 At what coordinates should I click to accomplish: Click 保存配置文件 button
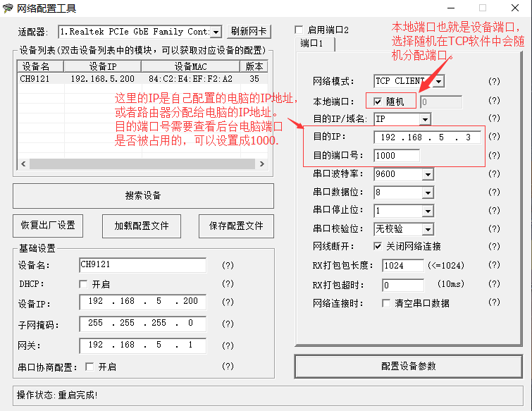point(236,226)
